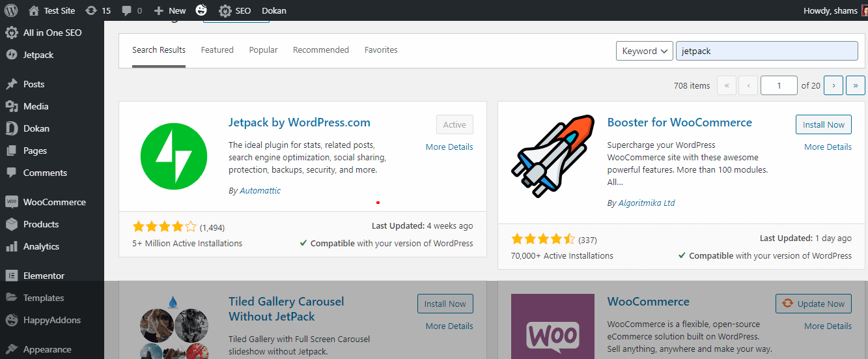This screenshot has height=359, width=868.
Task: Click the Comments bubble icon in sidebar
Action: point(11,173)
